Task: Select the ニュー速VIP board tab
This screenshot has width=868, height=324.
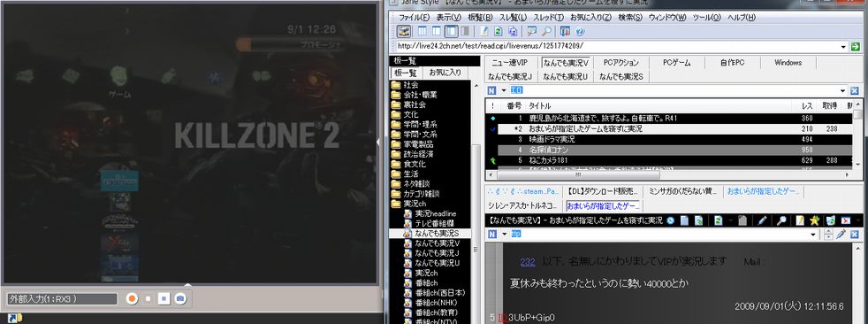Action: tap(510, 63)
